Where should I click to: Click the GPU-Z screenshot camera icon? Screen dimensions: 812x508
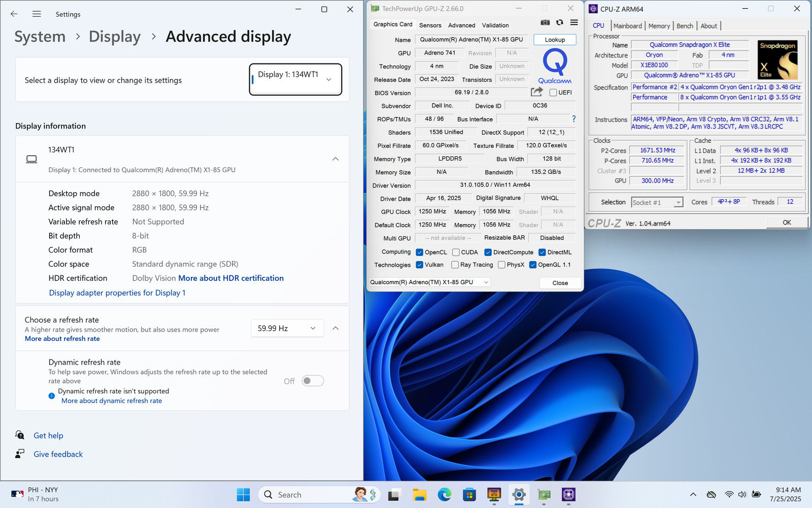[x=545, y=22]
